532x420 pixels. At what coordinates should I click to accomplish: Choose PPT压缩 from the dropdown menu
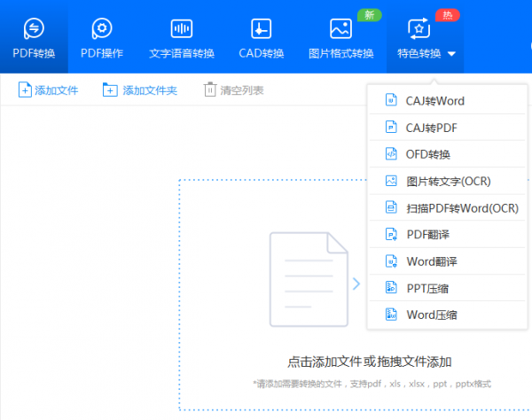pos(447,288)
